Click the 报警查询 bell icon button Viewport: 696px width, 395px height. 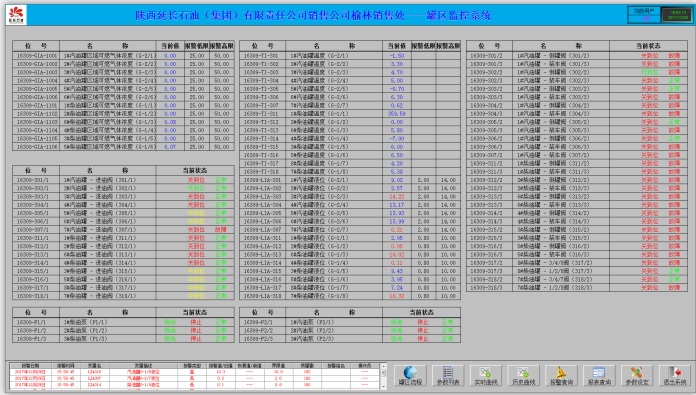point(561,376)
